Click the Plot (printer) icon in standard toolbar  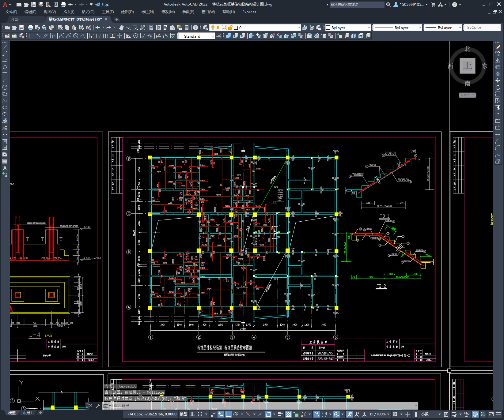pos(30,28)
